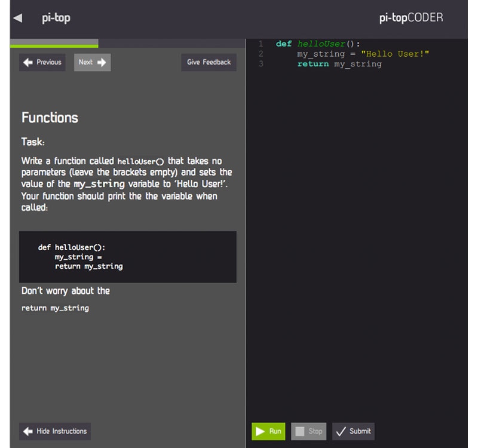Viewport: 478px width, 448px height.
Task: Go to the Previous lesson step
Action: [42, 62]
